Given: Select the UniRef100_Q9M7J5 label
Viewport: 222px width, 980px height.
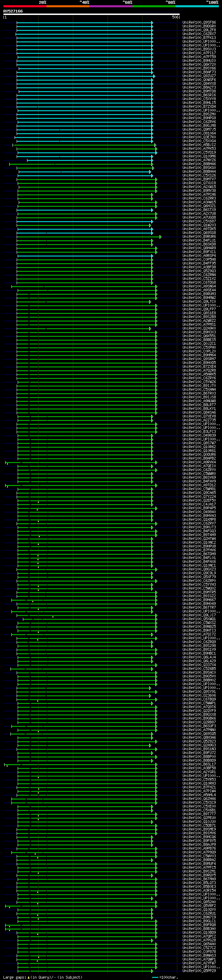Looking at the screenshot, I should pyautogui.click(x=199, y=129).
